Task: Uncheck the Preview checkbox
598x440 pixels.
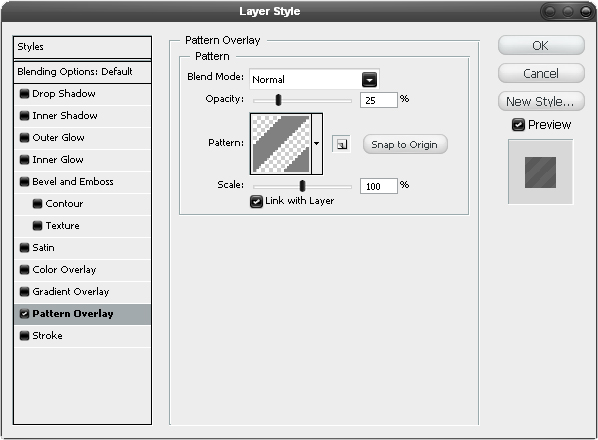Action: 518,125
